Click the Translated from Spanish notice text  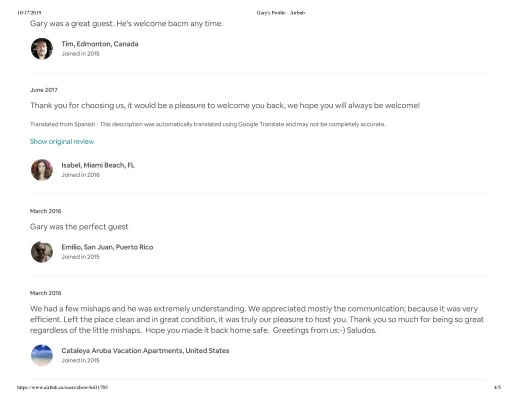click(208, 124)
